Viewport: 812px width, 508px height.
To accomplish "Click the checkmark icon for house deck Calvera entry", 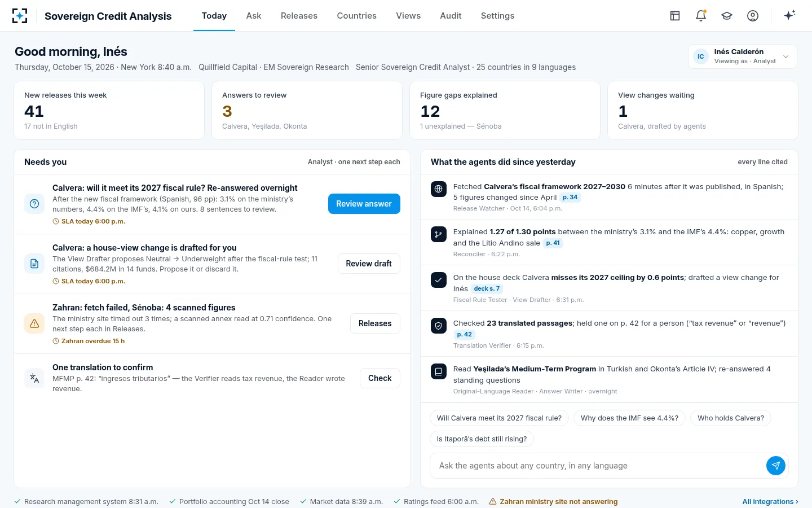I will (439, 280).
